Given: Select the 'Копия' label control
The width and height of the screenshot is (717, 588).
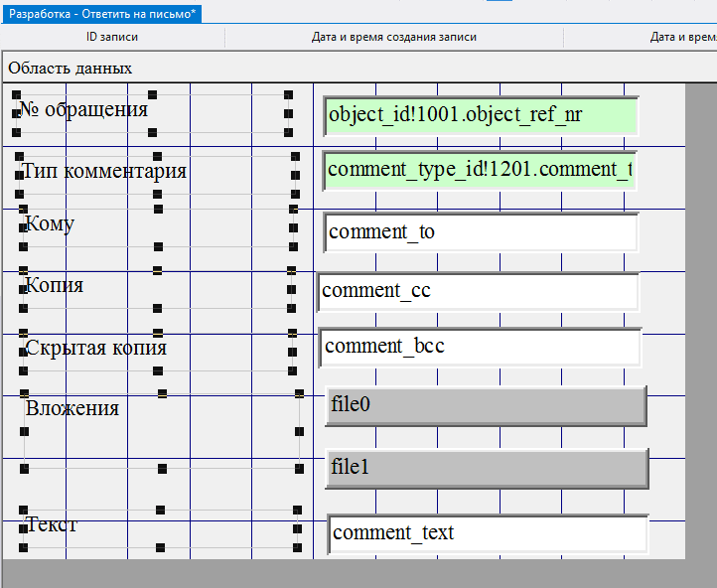Looking at the screenshot, I should click(55, 285).
